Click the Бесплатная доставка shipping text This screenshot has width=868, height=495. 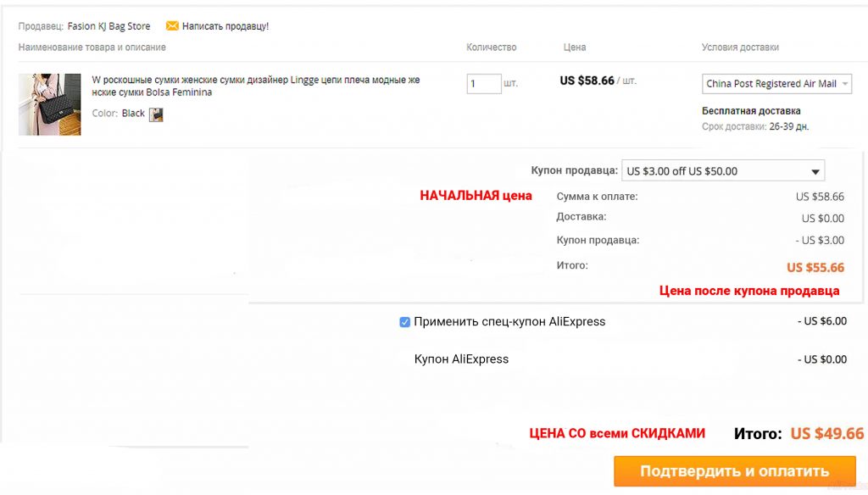click(751, 111)
